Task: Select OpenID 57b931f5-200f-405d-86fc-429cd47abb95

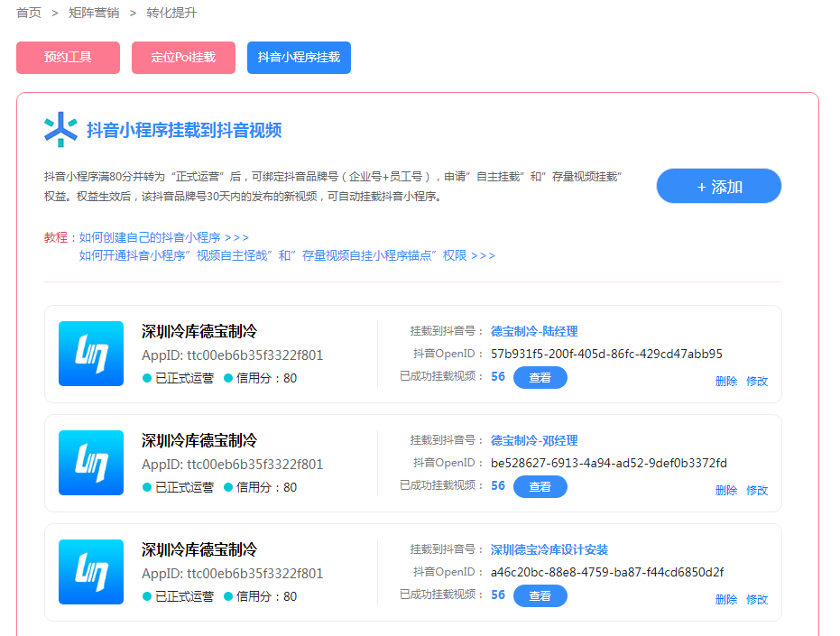Action: pos(606,355)
